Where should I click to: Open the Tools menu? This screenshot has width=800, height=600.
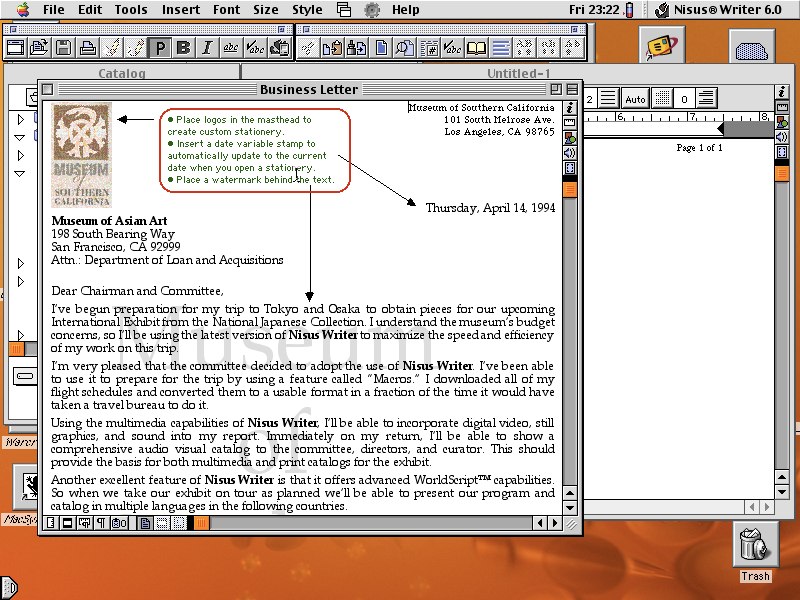tap(131, 10)
